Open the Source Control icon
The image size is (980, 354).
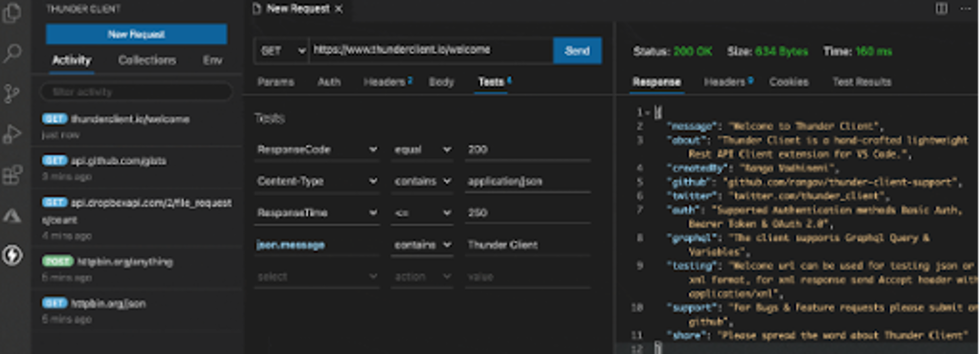click(12, 93)
